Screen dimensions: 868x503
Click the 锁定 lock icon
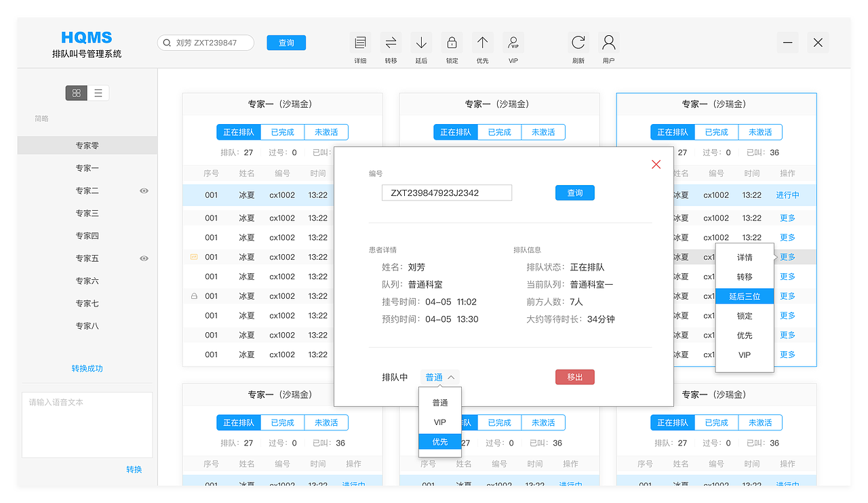coord(452,42)
